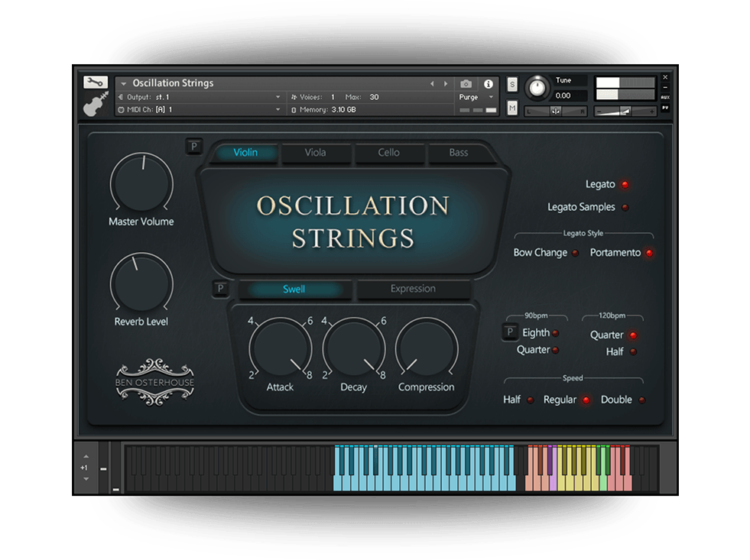Click the Tune value field 0.00
750x560 pixels.
[570, 95]
